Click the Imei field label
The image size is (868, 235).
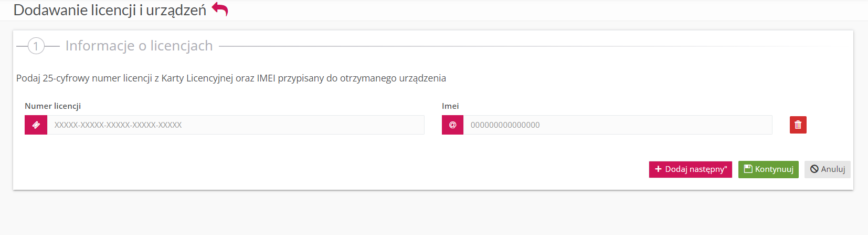(450, 106)
